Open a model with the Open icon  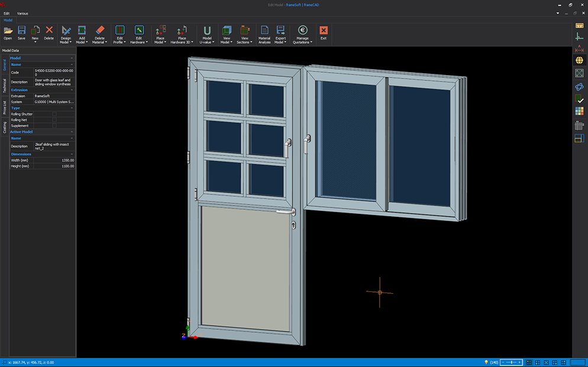tap(8, 33)
